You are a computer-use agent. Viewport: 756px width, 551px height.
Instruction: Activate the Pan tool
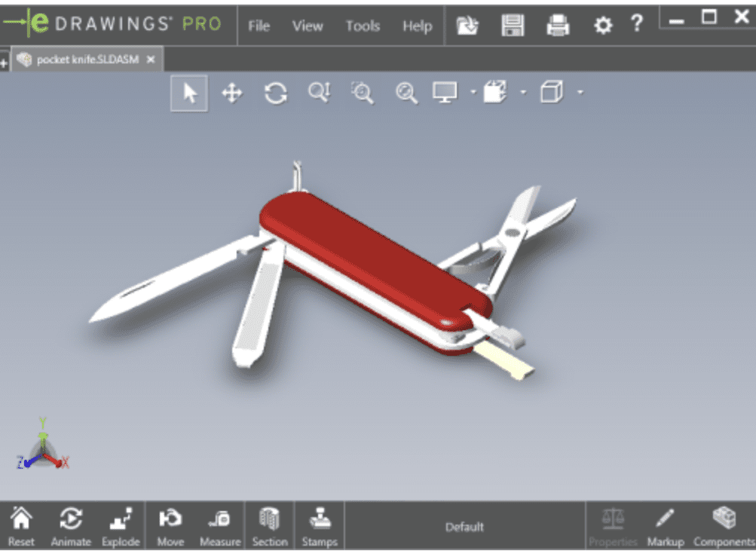coord(231,93)
